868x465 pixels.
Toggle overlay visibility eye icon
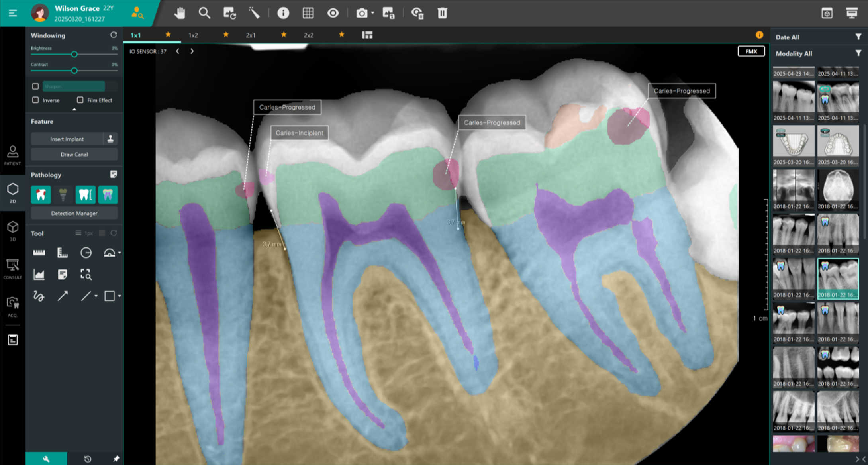333,13
